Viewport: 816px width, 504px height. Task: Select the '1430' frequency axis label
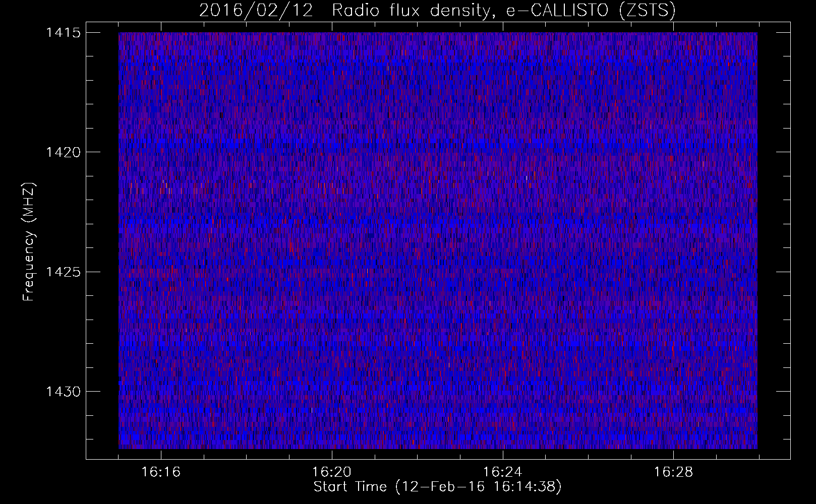pos(63,392)
